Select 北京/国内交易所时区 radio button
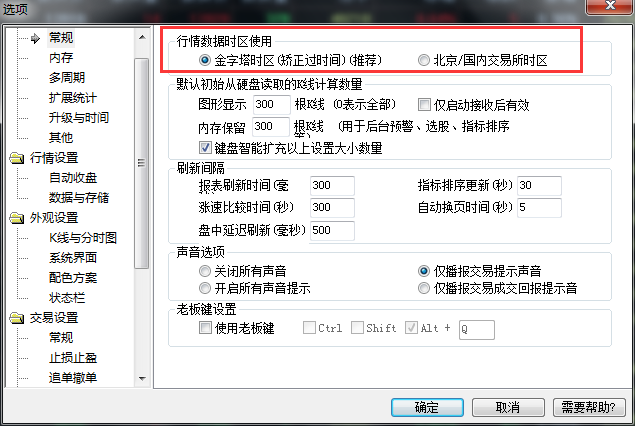The height and width of the screenshot is (426, 635). 424,60
